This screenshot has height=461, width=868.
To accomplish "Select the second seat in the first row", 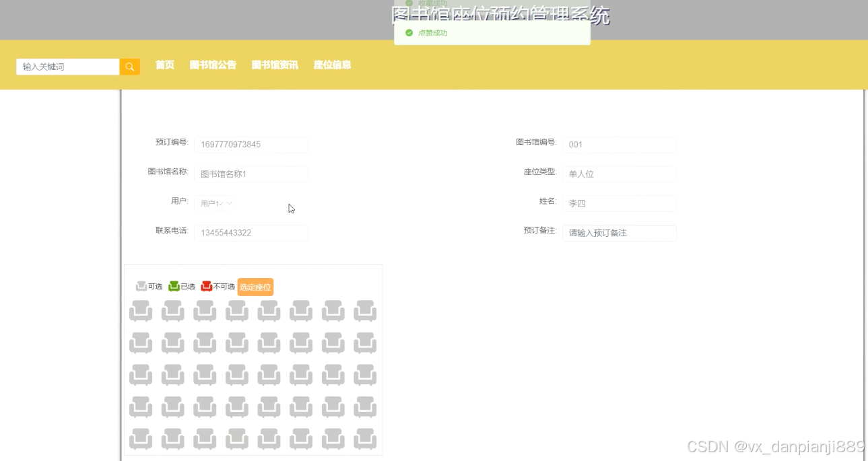I will coord(173,311).
